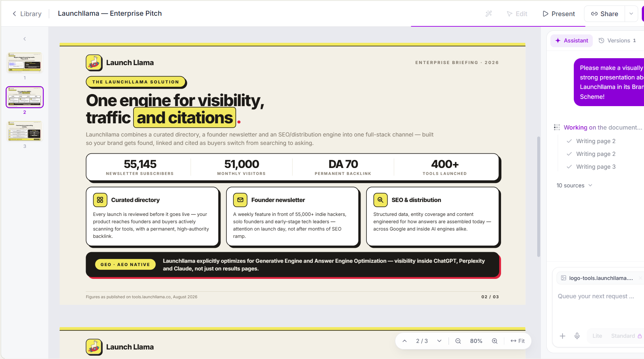Click the 55,145 newsletter subscribers stat

pos(140,167)
